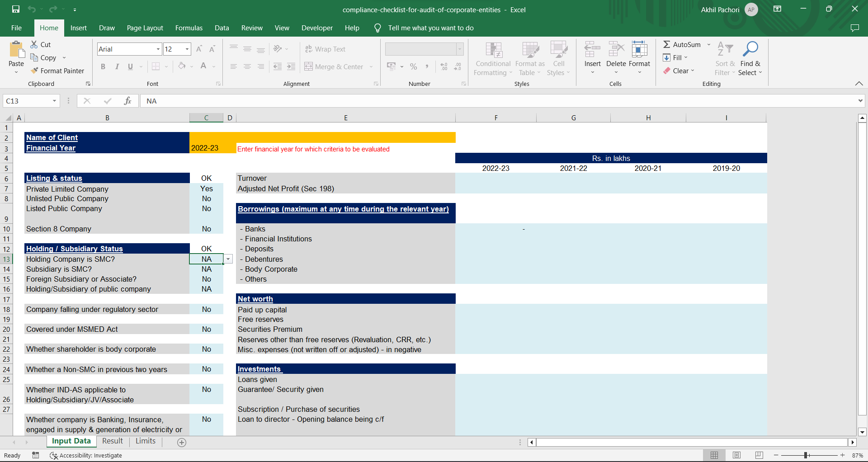Expand cell C13 validation dropdown arrow
This screenshot has height=462, width=868.
pyautogui.click(x=228, y=259)
